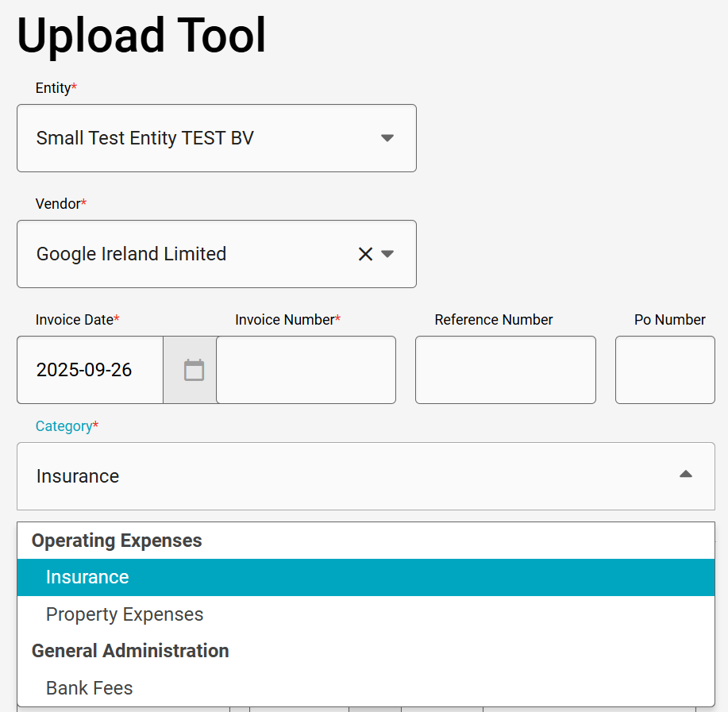Click the Operating Expenses group header

pyautogui.click(x=117, y=541)
